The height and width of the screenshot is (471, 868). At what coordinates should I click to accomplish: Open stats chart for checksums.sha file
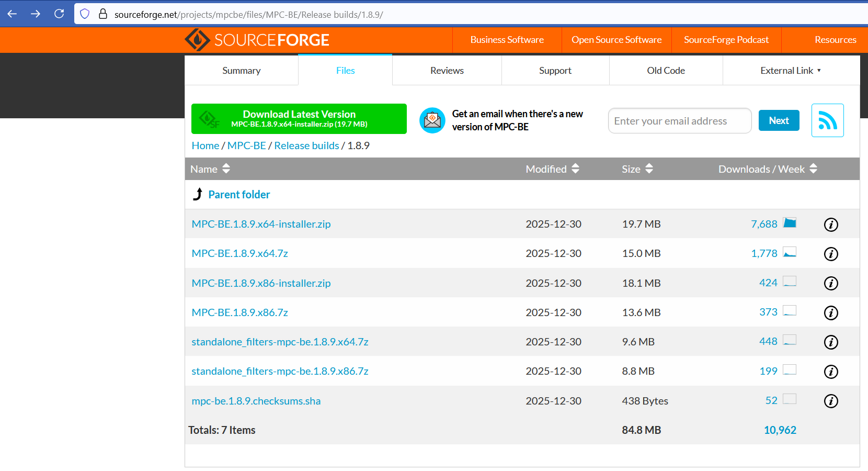(x=790, y=399)
